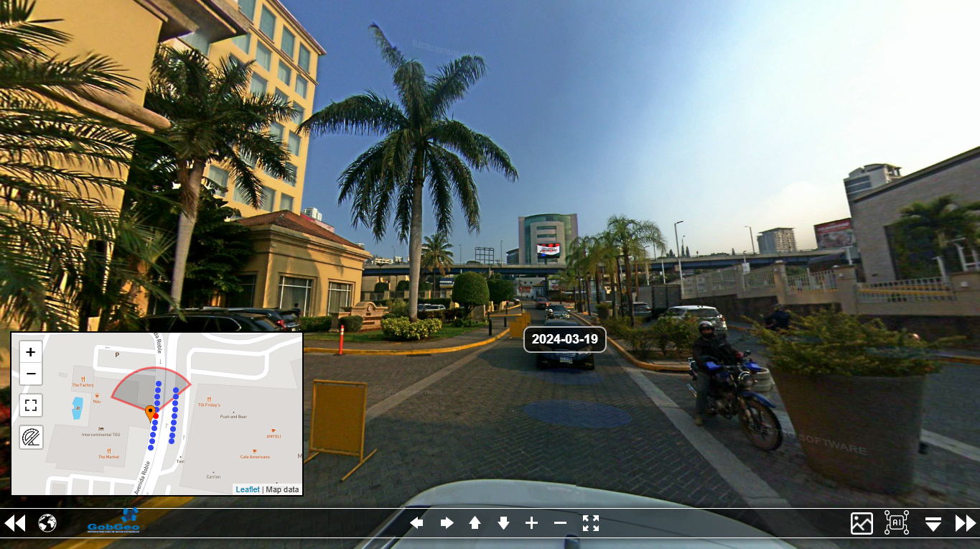980x549 pixels.
Task: Go to previous panorama with double-left arrows
Action: tap(15, 523)
